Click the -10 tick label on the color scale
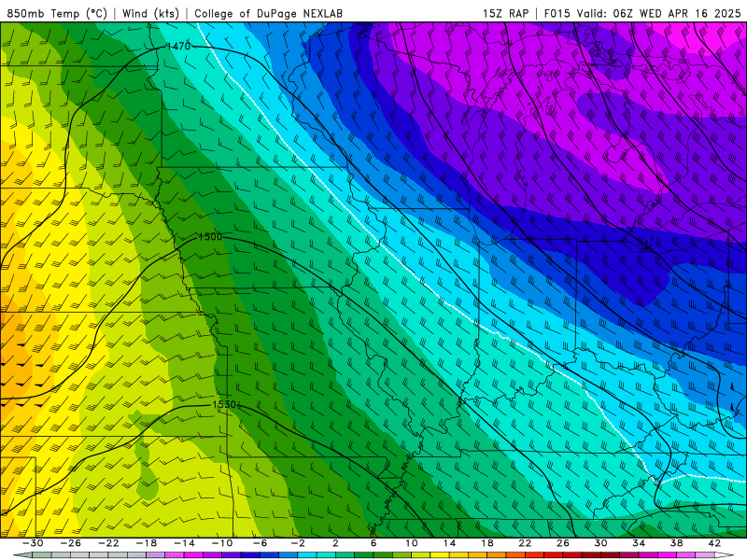 (x=222, y=543)
